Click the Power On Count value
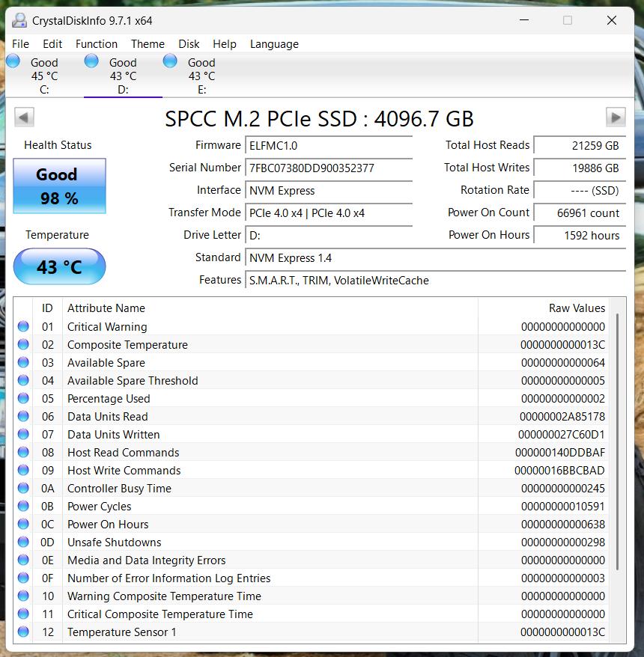Screen dimensions: 644x657 [580, 213]
